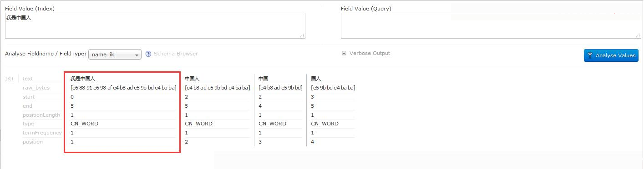Click into the Field Value (Query) textbox
This screenshot has height=169, width=644.
(491, 25)
